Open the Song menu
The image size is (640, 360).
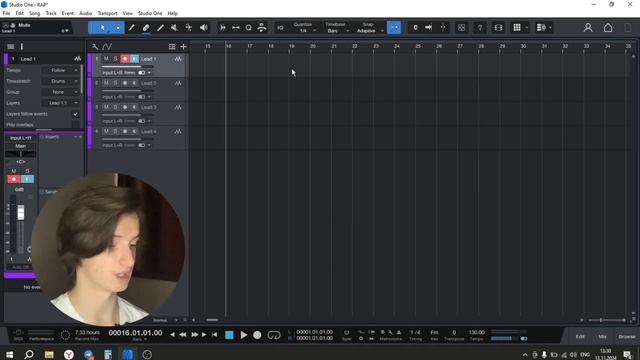coord(34,13)
